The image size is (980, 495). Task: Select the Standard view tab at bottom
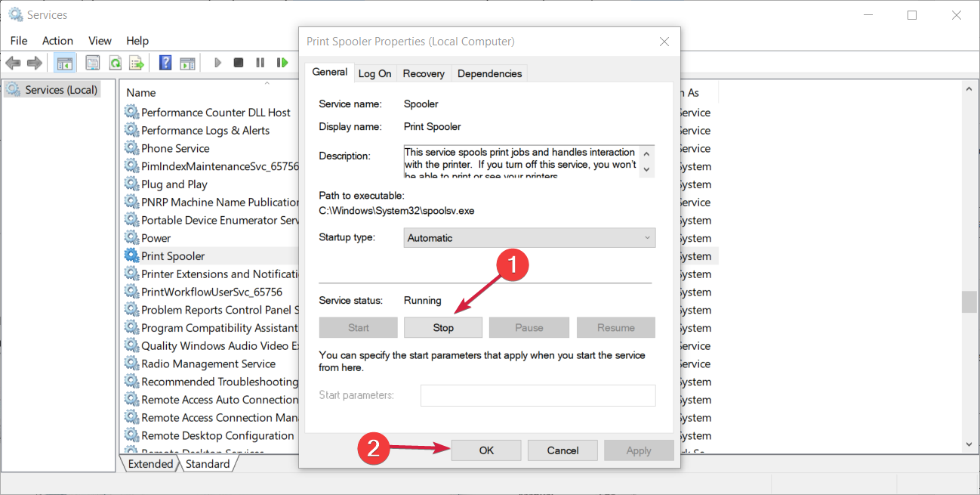pyautogui.click(x=208, y=464)
